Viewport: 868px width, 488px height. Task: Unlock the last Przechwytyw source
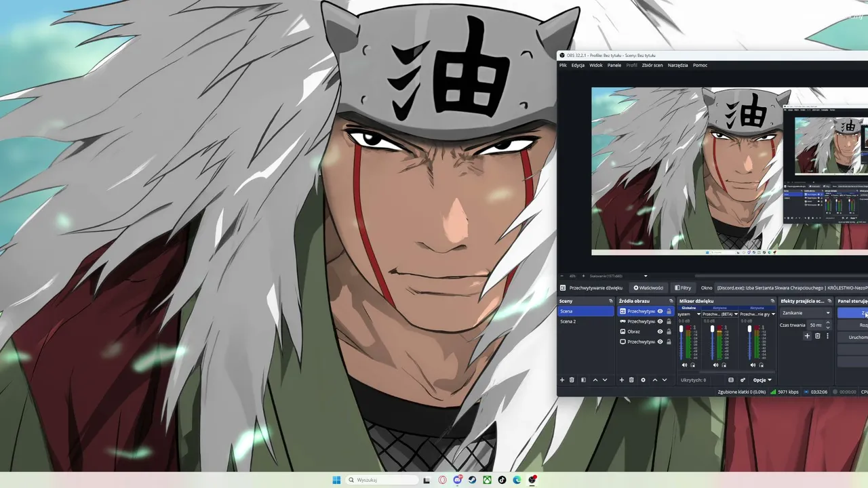pos(669,342)
